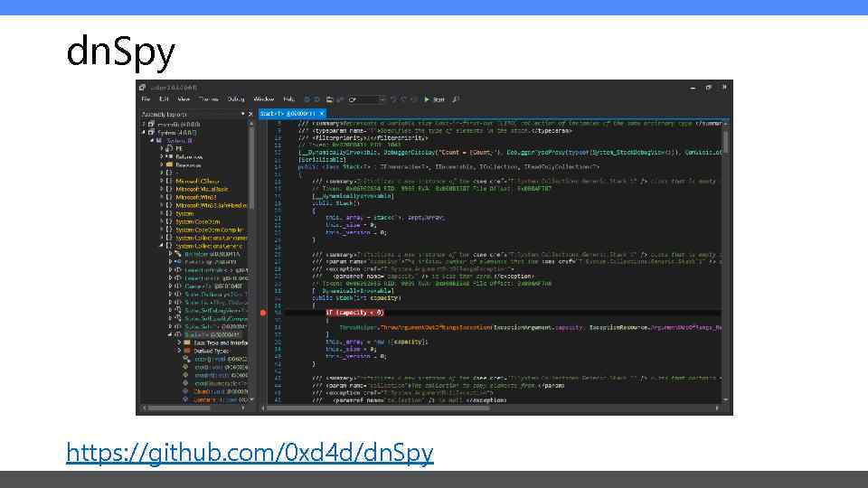Open the Themes menu in dnSpy
Viewport: 868px width, 488px height.
click(209, 99)
